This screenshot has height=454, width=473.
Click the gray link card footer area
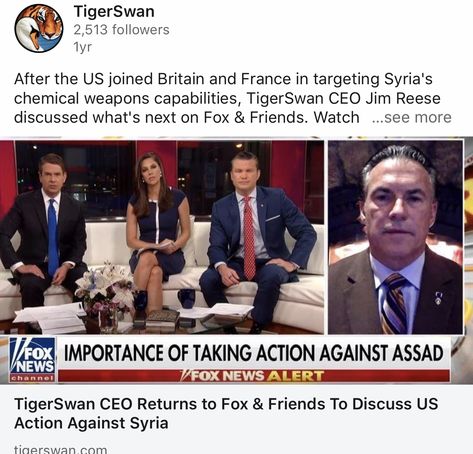tap(236, 419)
